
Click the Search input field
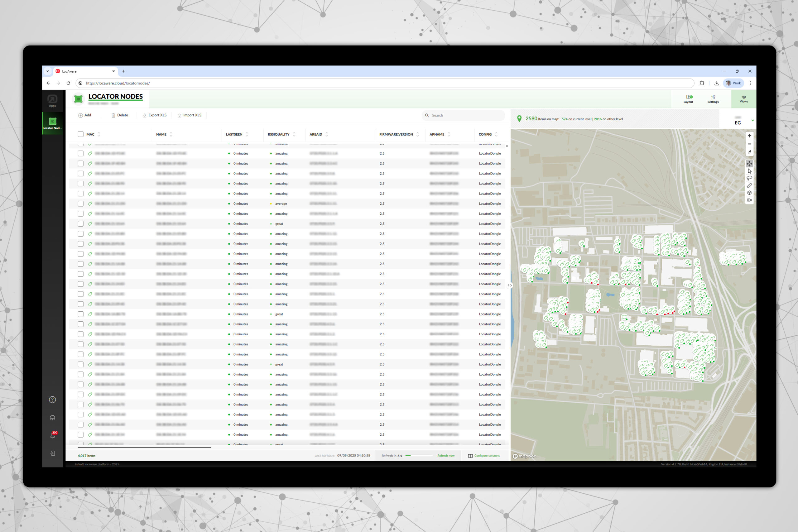[x=465, y=115]
